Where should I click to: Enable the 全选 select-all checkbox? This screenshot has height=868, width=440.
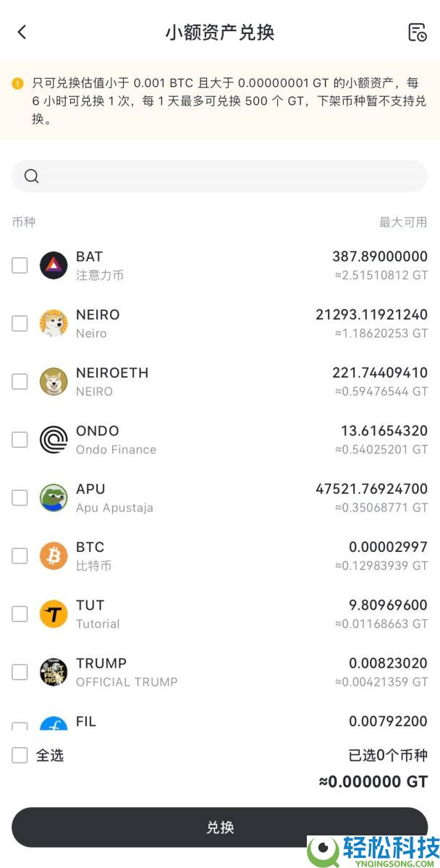pyautogui.click(x=20, y=755)
